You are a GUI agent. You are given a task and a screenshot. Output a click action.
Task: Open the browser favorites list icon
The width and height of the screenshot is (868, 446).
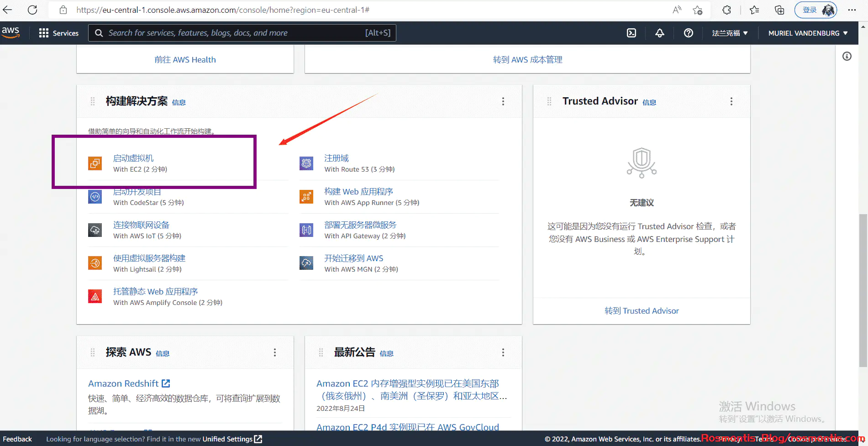[x=754, y=10]
